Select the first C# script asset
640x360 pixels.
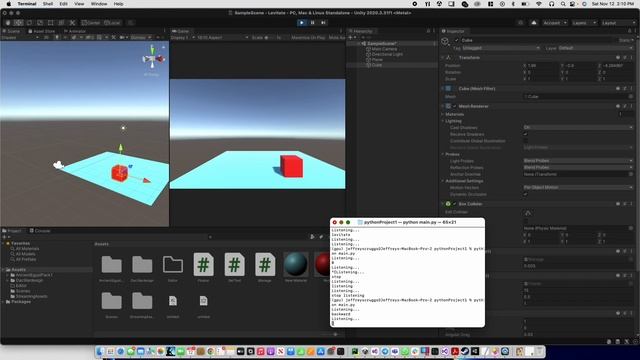tap(203, 264)
